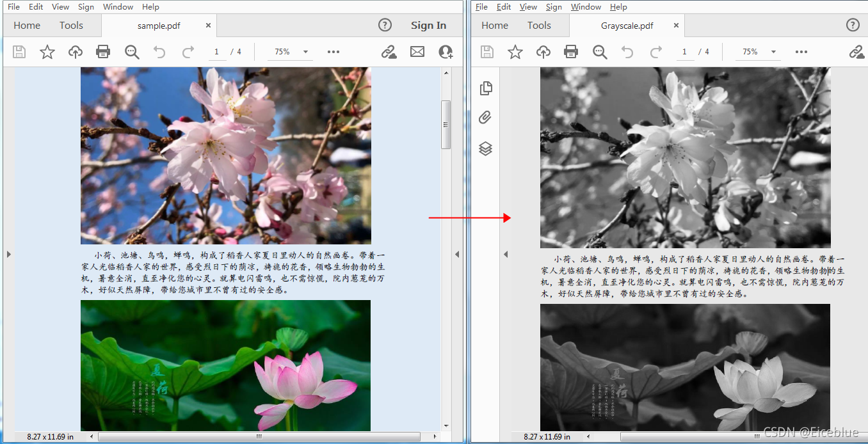The width and height of the screenshot is (868, 444).
Task: Share link icon in Grayscale.pdf window
Action: pyautogui.click(x=856, y=52)
